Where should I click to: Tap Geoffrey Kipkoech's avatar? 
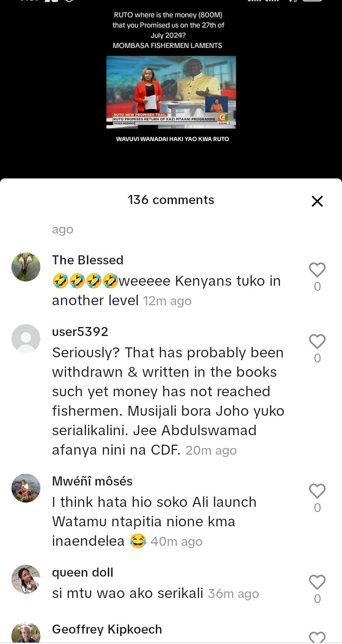(x=26, y=633)
